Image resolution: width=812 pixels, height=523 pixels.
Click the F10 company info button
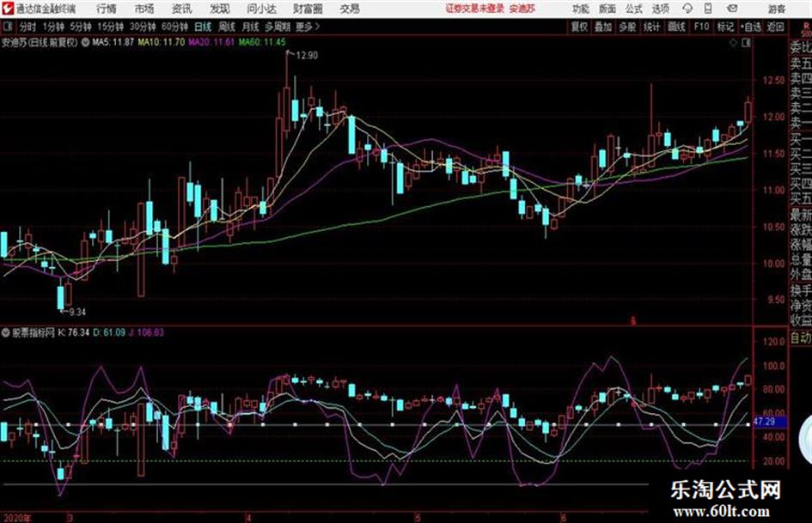(701, 27)
